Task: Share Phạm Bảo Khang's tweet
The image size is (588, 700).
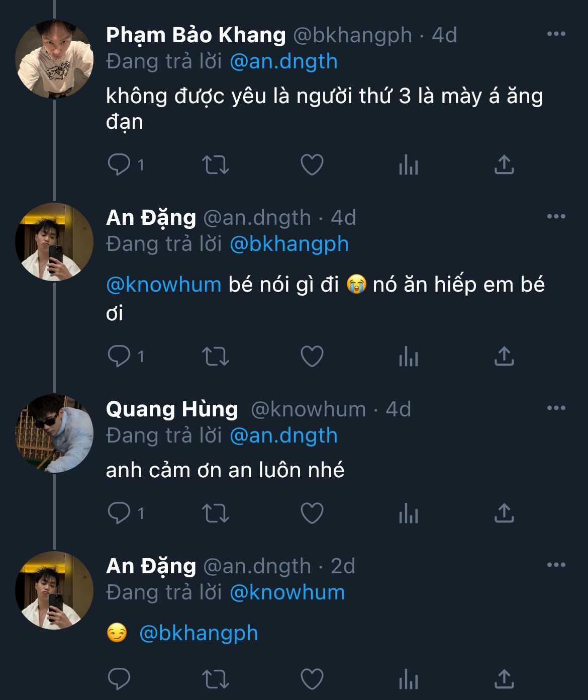Action: [504, 164]
